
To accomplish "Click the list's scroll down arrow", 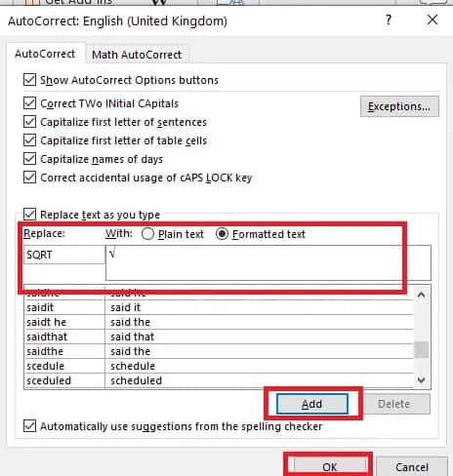I will [422, 379].
